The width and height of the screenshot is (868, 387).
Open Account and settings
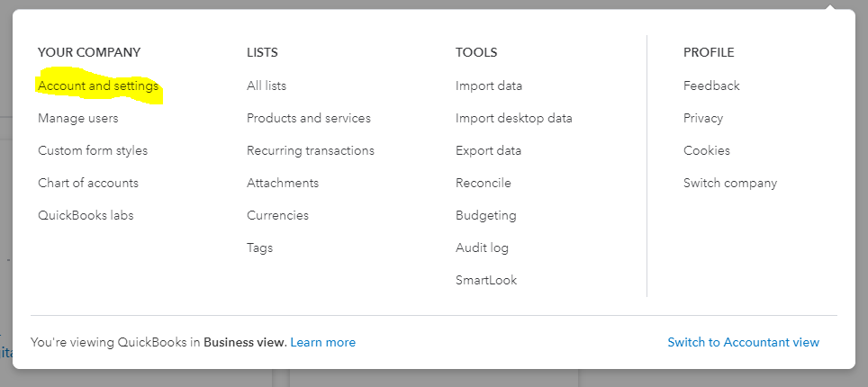pyautogui.click(x=98, y=86)
